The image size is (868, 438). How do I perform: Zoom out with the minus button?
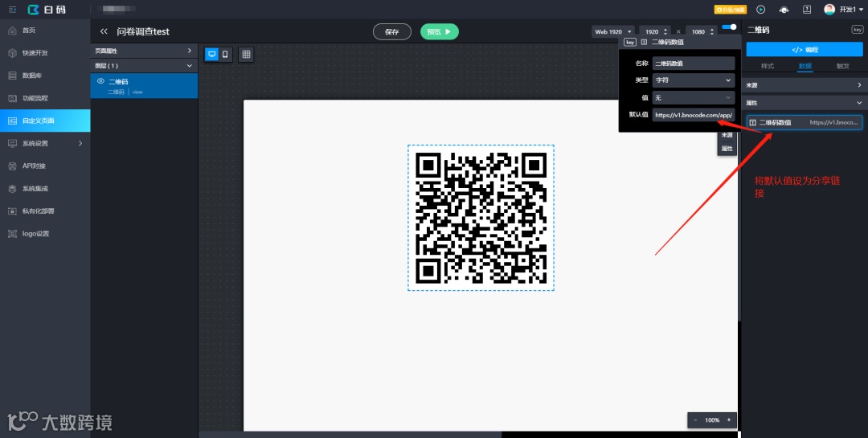coord(695,420)
